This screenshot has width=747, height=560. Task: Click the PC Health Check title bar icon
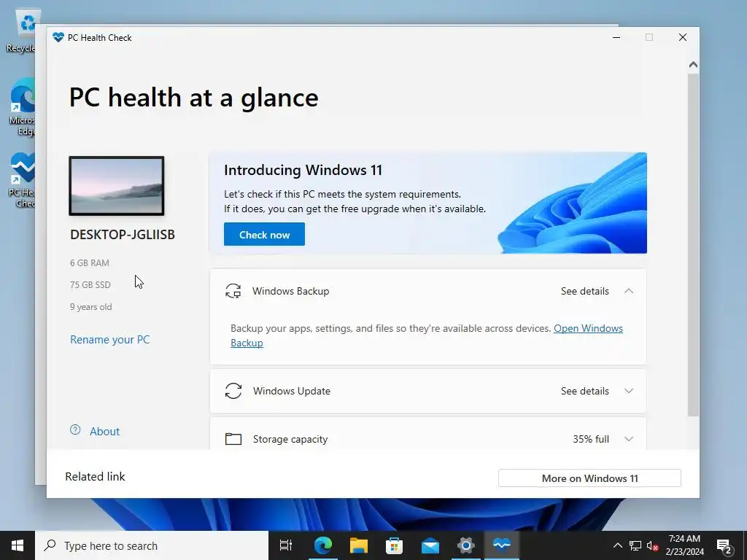[x=58, y=37]
